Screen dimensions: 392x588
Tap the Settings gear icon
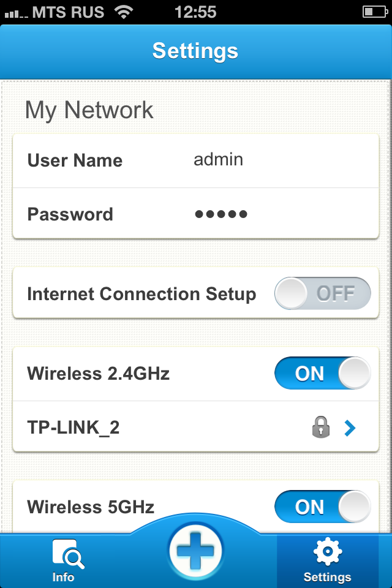pyautogui.click(x=327, y=552)
